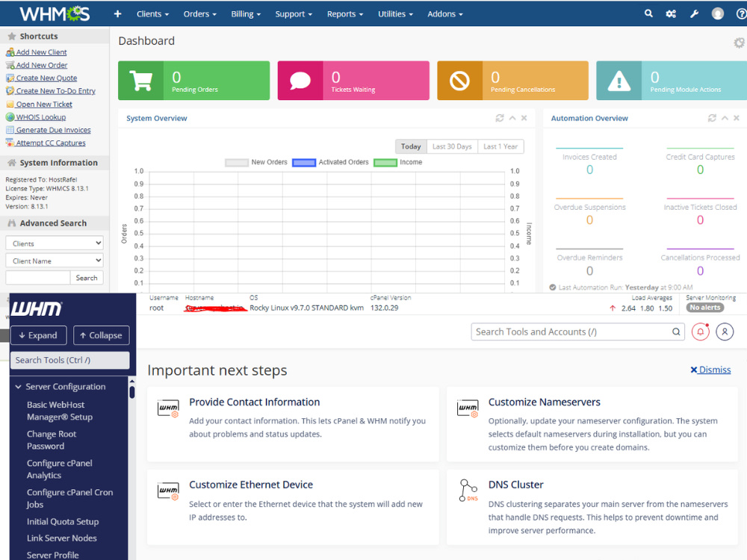This screenshot has width=747, height=560.
Task: Open the WHMCS automation gears icon
Action: [671, 13]
